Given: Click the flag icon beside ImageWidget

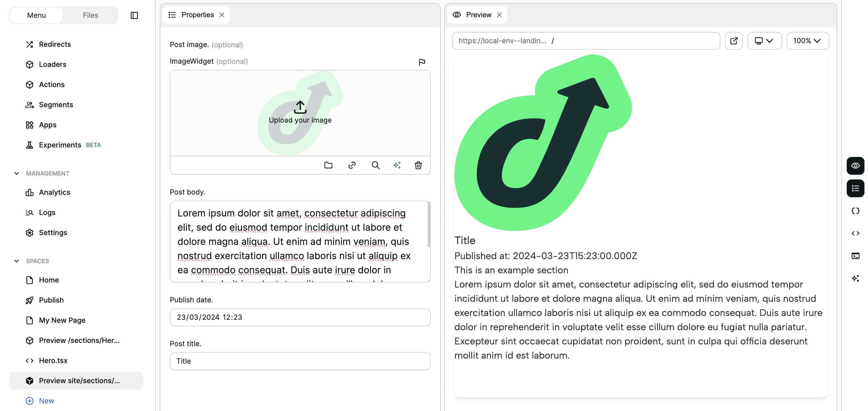Looking at the screenshot, I should (422, 62).
